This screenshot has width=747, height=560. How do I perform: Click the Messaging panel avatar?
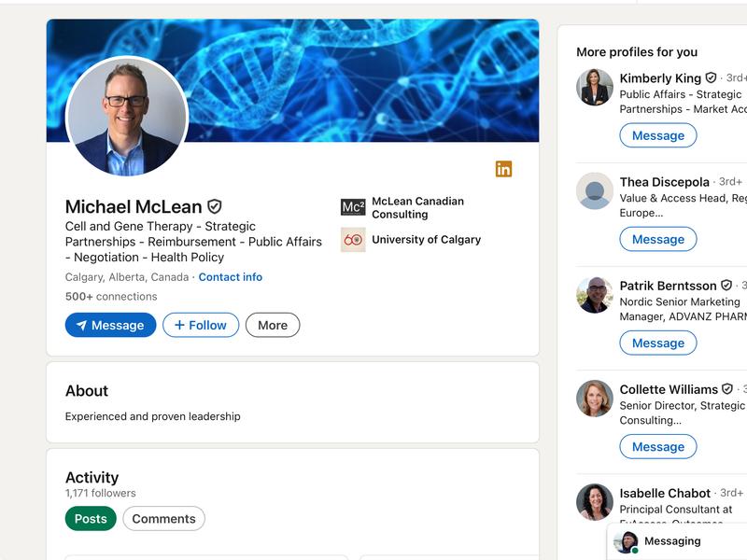626,542
